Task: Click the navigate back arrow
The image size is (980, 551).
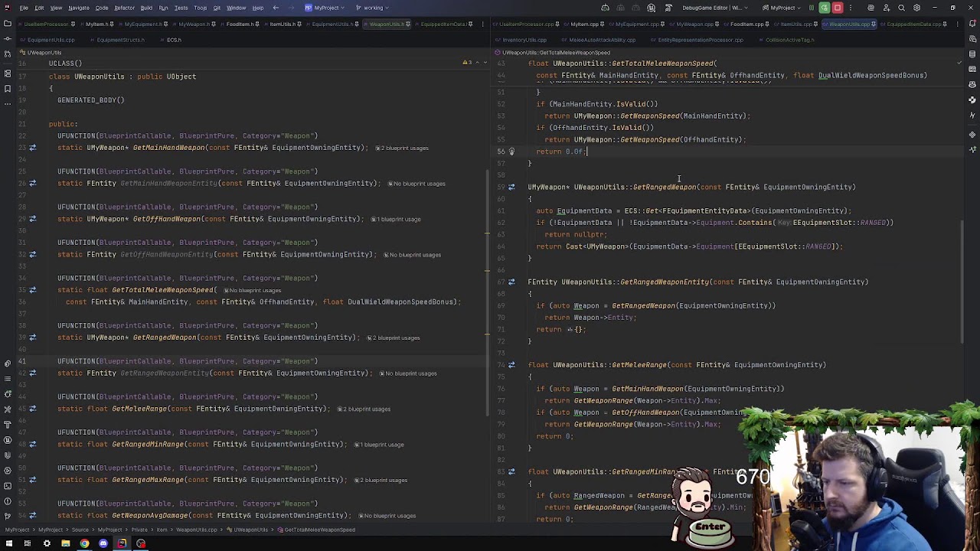Action: pos(276,8)
